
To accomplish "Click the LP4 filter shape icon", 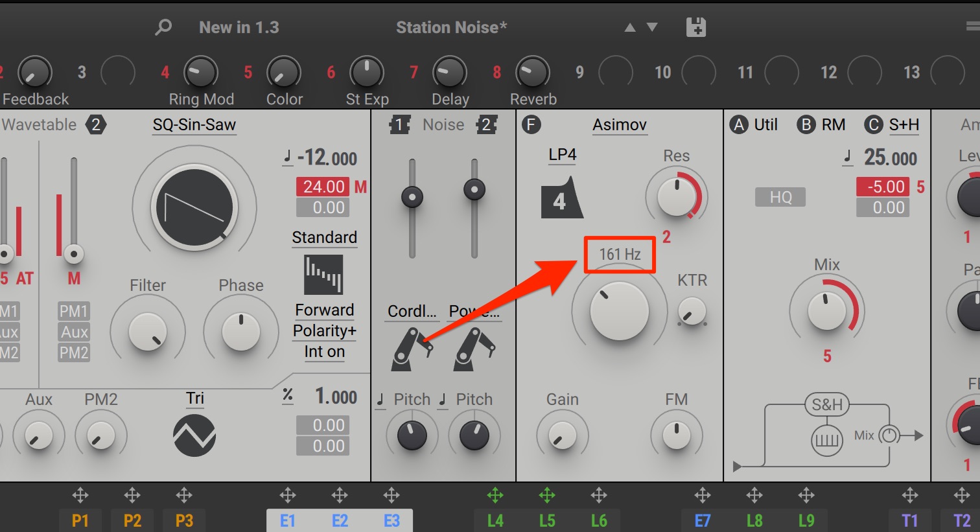I will click(561, 198).
